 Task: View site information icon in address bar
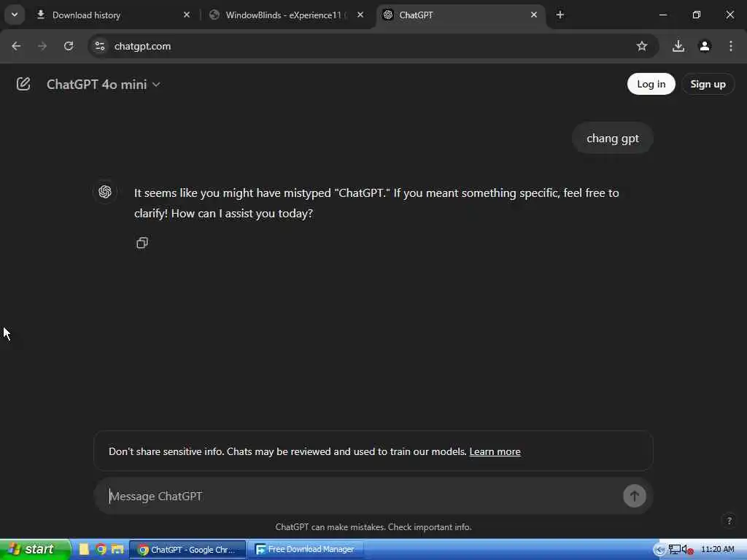point(99,46)
